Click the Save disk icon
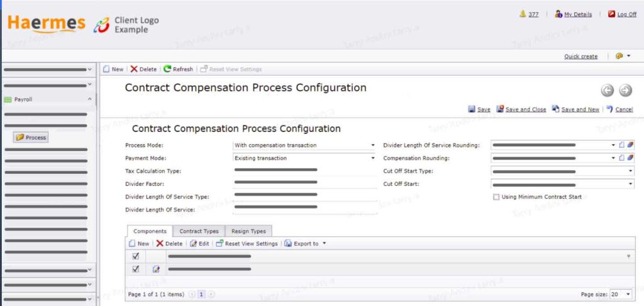 pos(472,109)
